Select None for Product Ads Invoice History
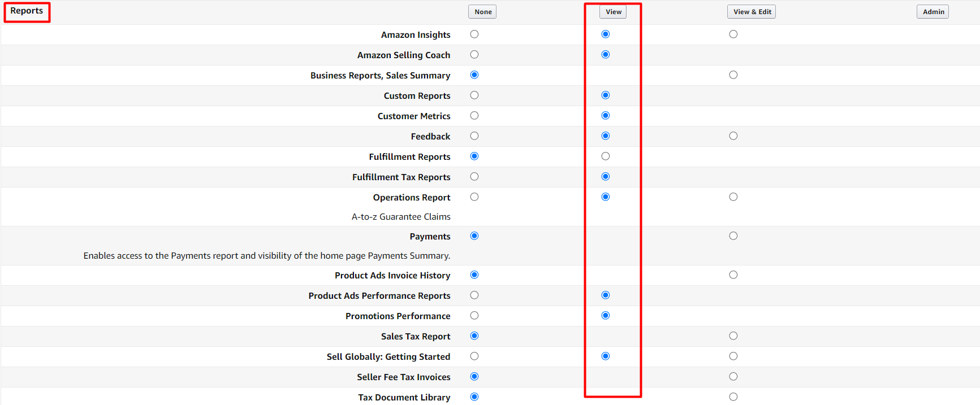Viewport: 980px width, 405px height. [x=474, y=275]
